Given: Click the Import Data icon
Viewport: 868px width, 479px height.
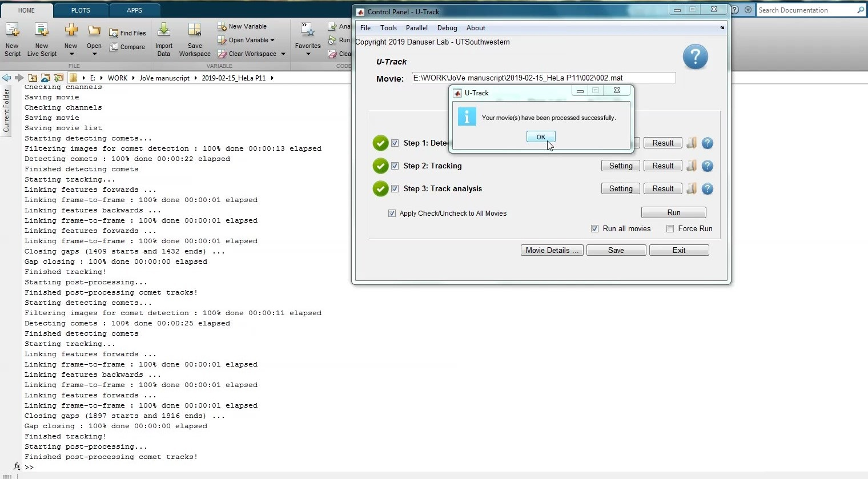Looking at the screenshot, I should pos(164,30).
